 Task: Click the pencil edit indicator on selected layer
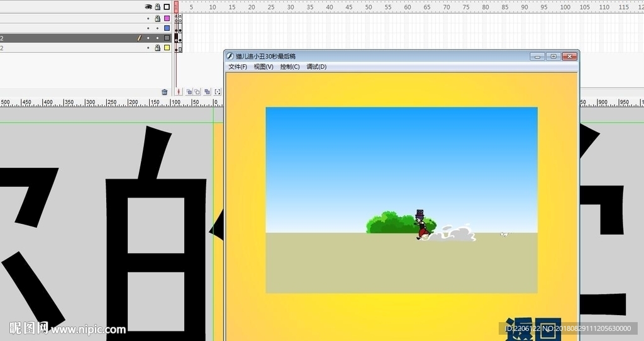pyautogui.click(x=139, y=38)
